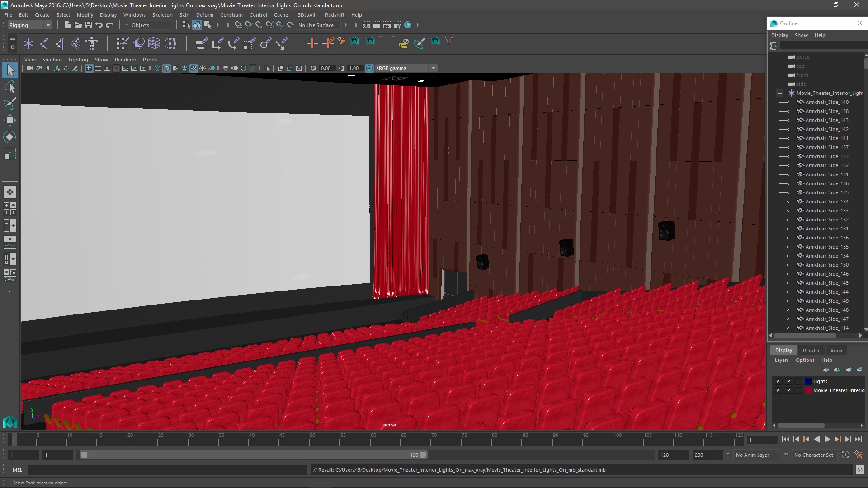Click the Undo arrow icon
Viewport: 868px width, 488px height.
click(99, 25)
